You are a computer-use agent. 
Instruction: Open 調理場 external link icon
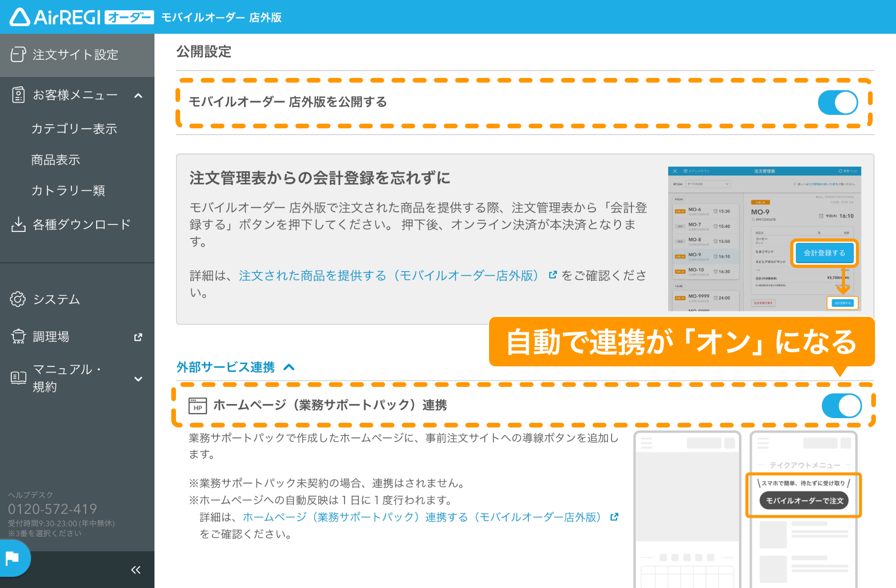tap(138, 337)
